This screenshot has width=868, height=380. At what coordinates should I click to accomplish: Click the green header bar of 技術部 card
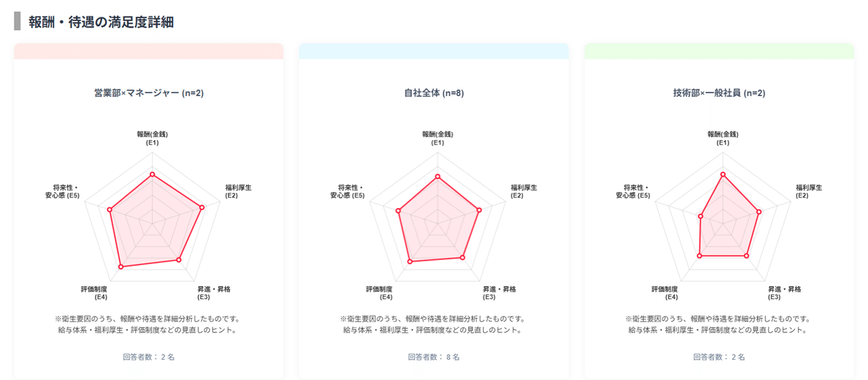pos(719,51)
